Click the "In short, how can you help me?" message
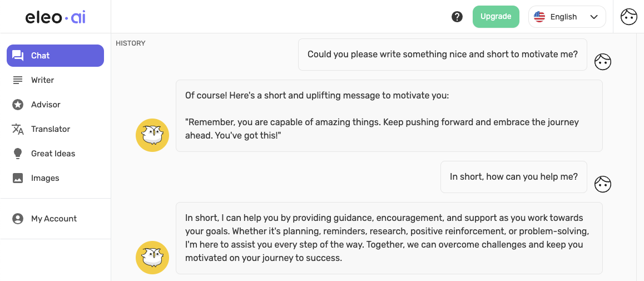The height and width of the screenshot is (281, 644). (513, 177)
